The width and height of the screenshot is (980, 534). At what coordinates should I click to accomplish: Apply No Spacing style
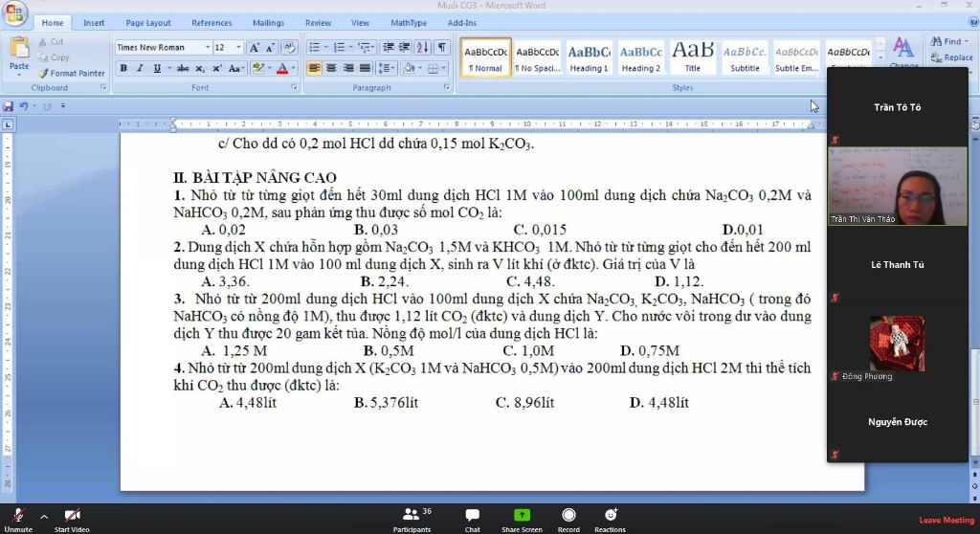(538, 58)
